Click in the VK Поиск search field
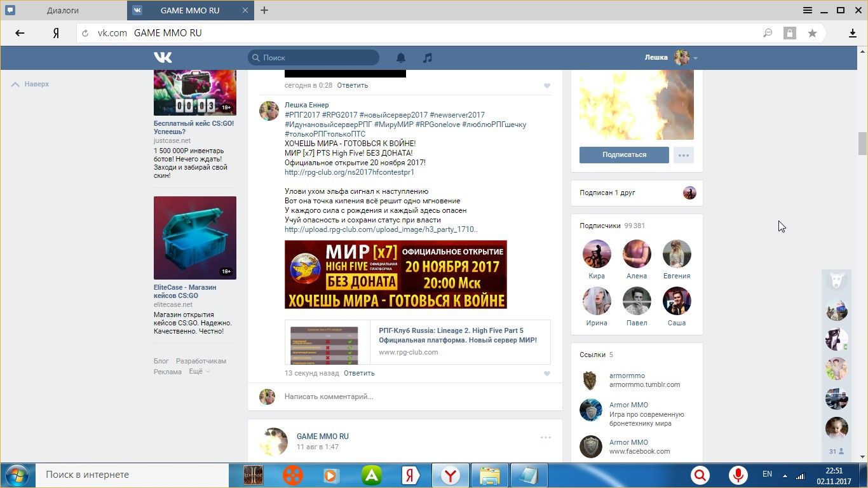Screen dimensions: 868x488 [313, 58]
